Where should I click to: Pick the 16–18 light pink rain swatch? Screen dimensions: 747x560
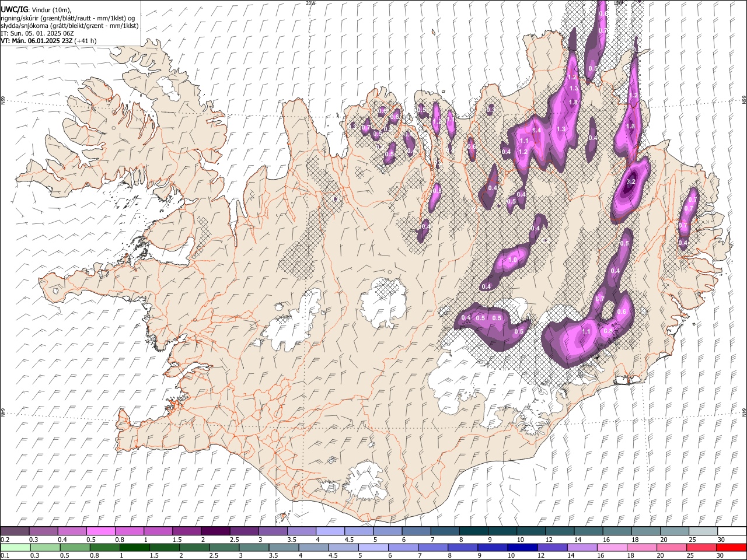coord(611,547)
